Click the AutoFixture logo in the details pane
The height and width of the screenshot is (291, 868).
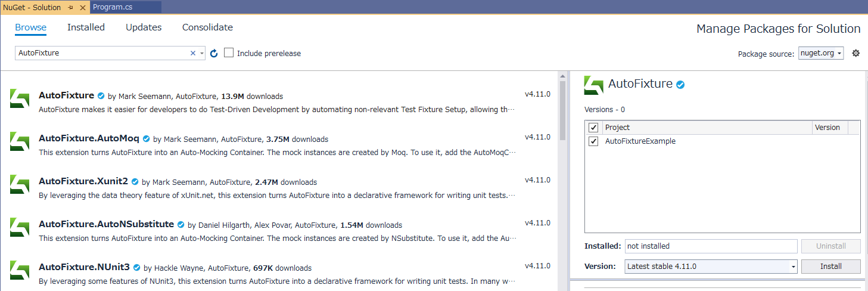(594, 85)
